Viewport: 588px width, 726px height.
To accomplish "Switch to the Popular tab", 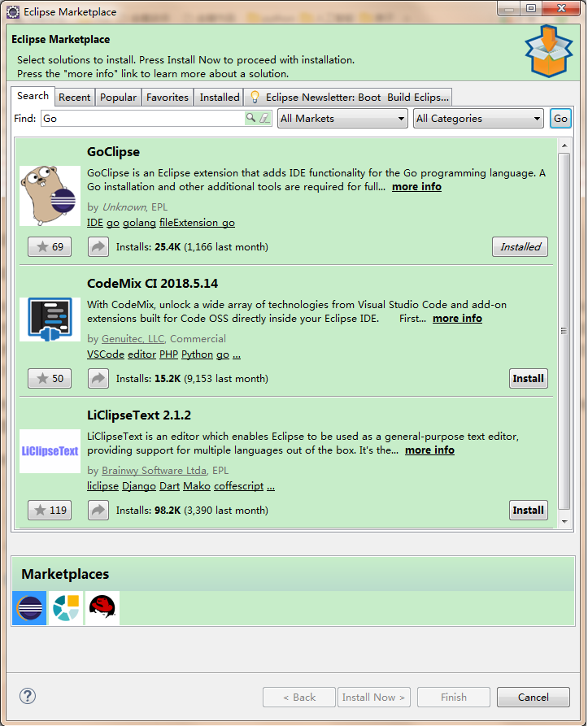I will pos(118,98).
